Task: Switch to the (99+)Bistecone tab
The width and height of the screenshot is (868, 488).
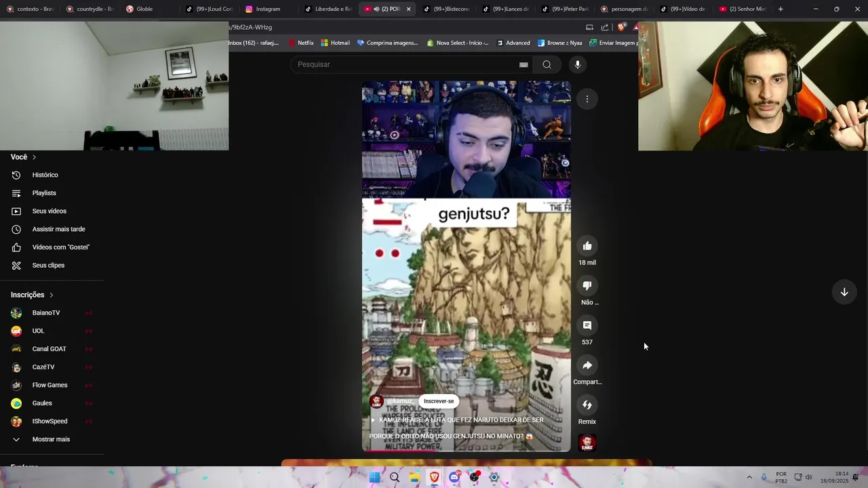Action: (448, 9)
